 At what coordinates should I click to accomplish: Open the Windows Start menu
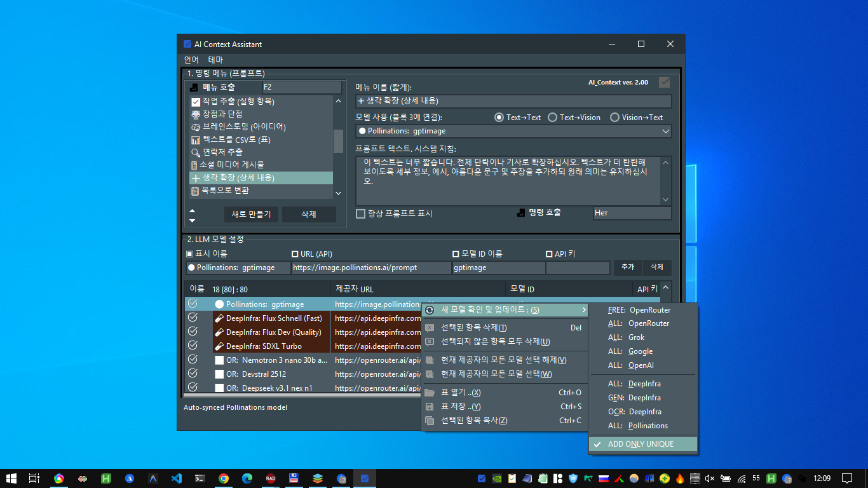point(11,478)
